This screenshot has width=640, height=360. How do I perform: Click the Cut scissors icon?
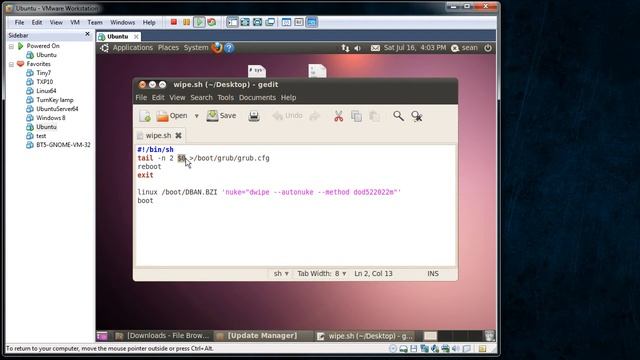[x=338, y=116]
